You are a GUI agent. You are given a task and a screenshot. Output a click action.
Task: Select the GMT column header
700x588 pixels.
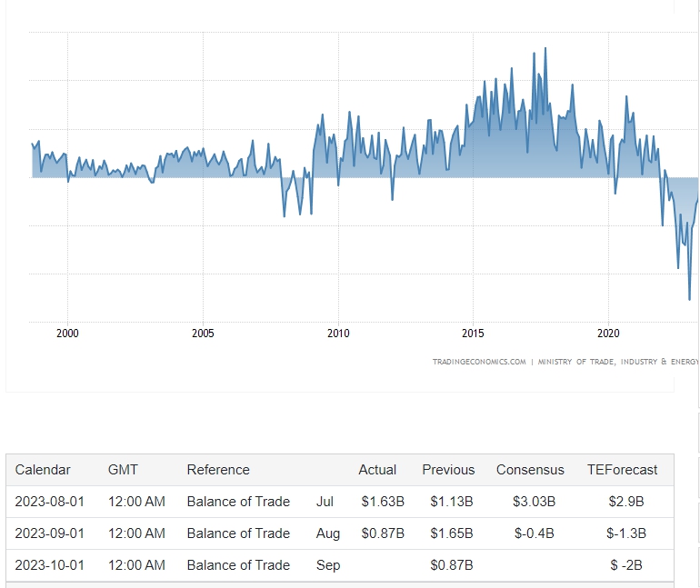(x=123, y=470)
